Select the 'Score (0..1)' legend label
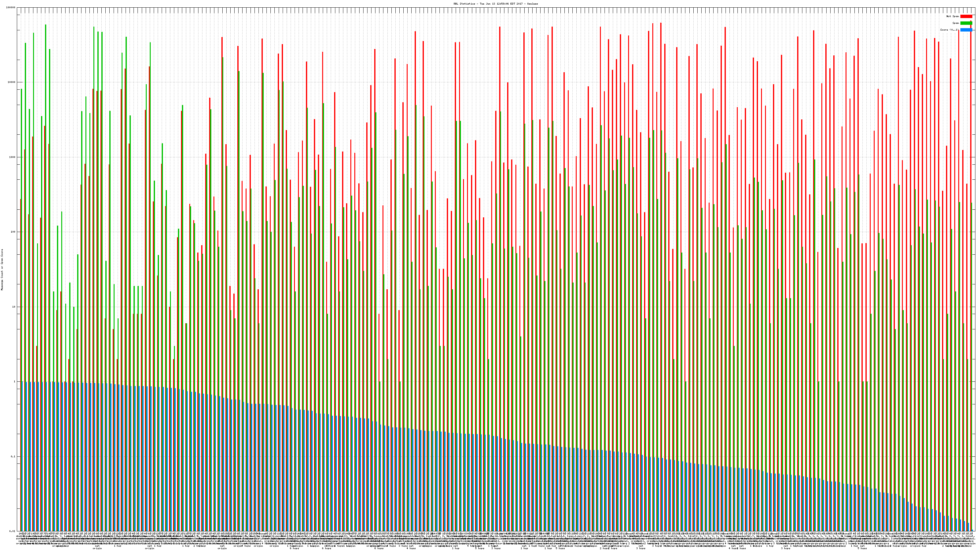 pyautogui.click(x=950, y=30)
